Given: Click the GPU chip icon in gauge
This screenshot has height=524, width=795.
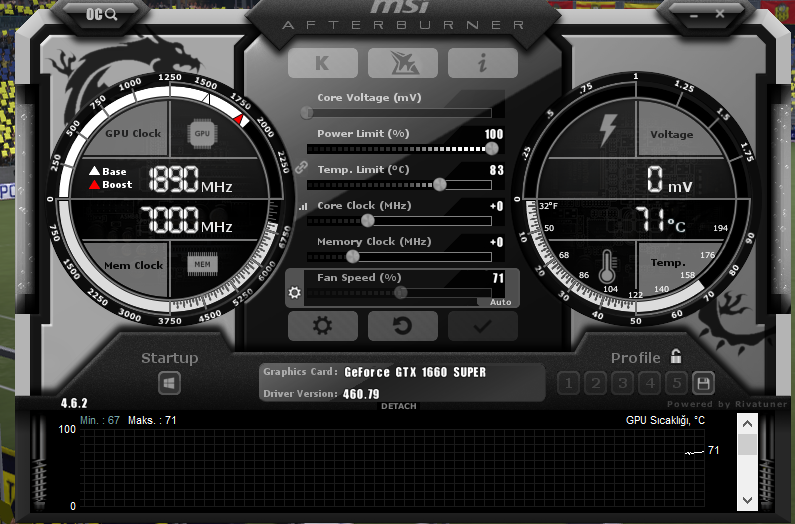Looking at the screenshot, I should [202, 133].
